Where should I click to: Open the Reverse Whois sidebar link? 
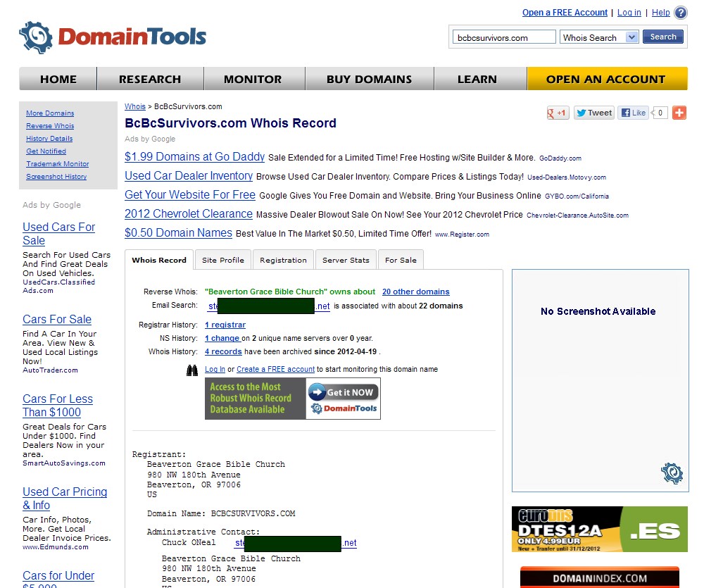pyautogui.click(x=50, y=126)
